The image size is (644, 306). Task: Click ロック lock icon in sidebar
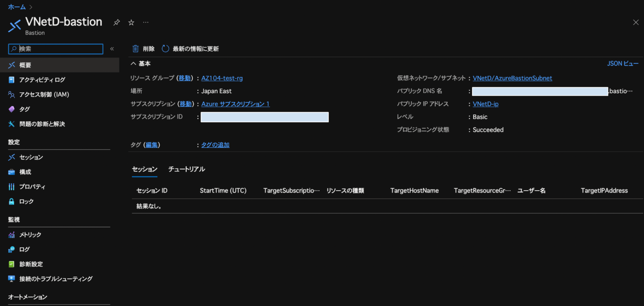11,202
